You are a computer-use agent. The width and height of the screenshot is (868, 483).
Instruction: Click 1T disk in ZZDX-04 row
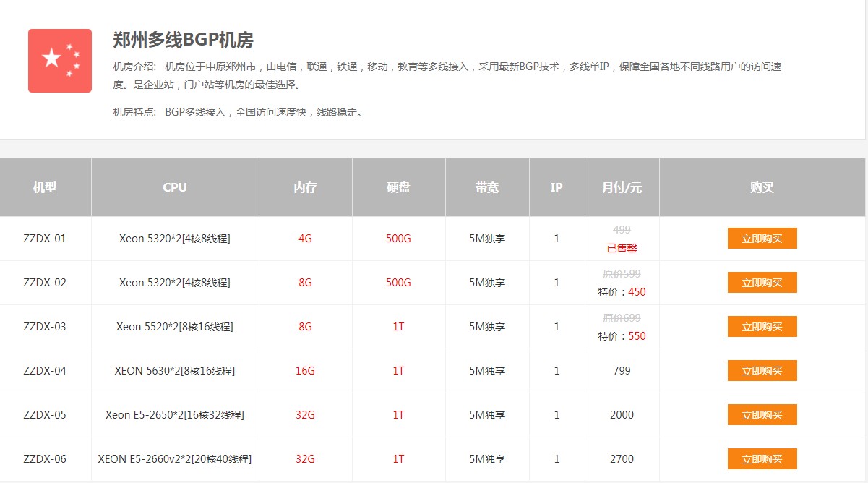[x=398, y=371]
